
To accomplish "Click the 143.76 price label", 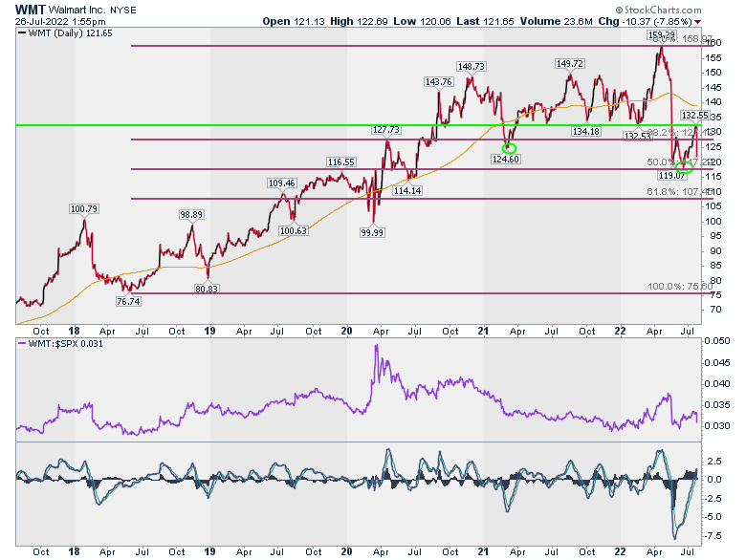I will click(438, 82).
